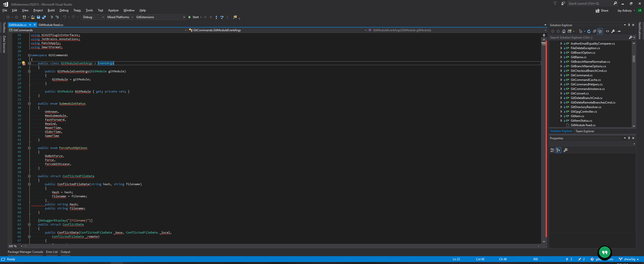Click the Refresh icon in Solution Explorer

[x=589, y=31]
